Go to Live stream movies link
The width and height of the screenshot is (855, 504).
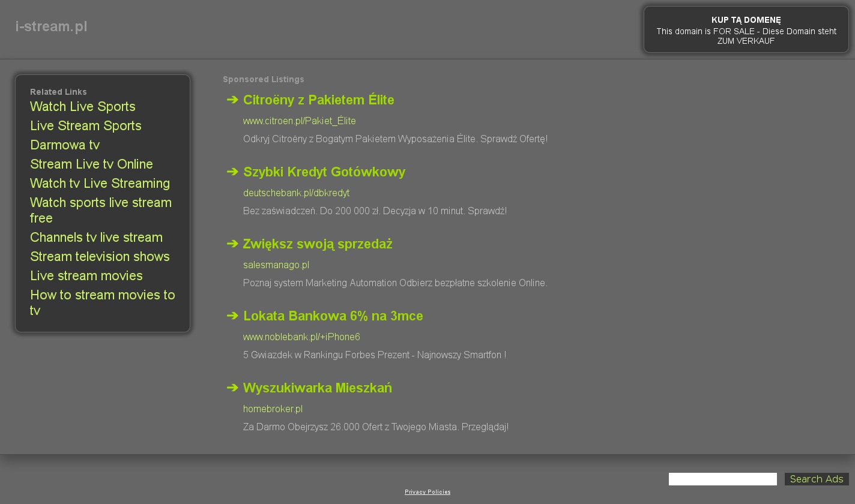click(x=86, y=276)
